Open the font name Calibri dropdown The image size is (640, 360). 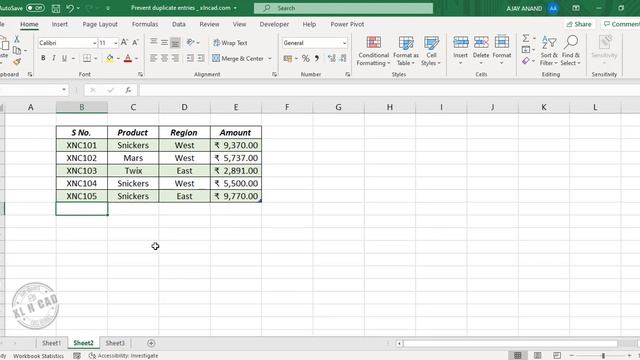click(94, 43)
